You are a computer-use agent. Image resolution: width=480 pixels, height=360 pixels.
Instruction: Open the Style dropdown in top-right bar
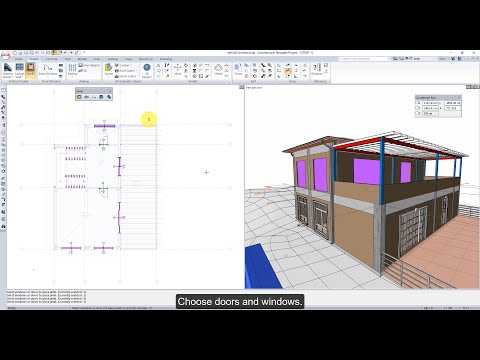click(x=443, y=59)
